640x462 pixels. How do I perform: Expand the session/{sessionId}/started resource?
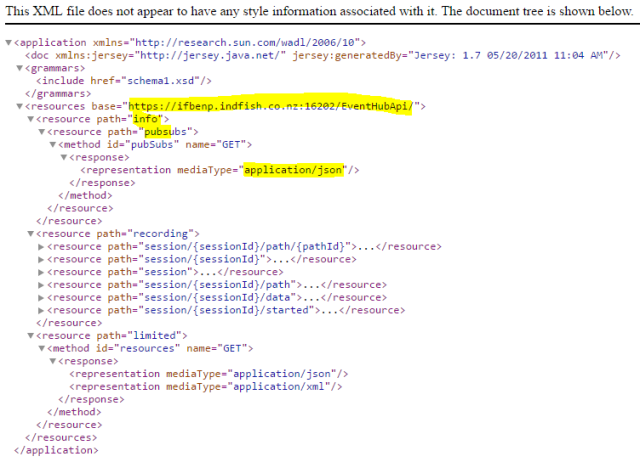[x=41, y=310]
